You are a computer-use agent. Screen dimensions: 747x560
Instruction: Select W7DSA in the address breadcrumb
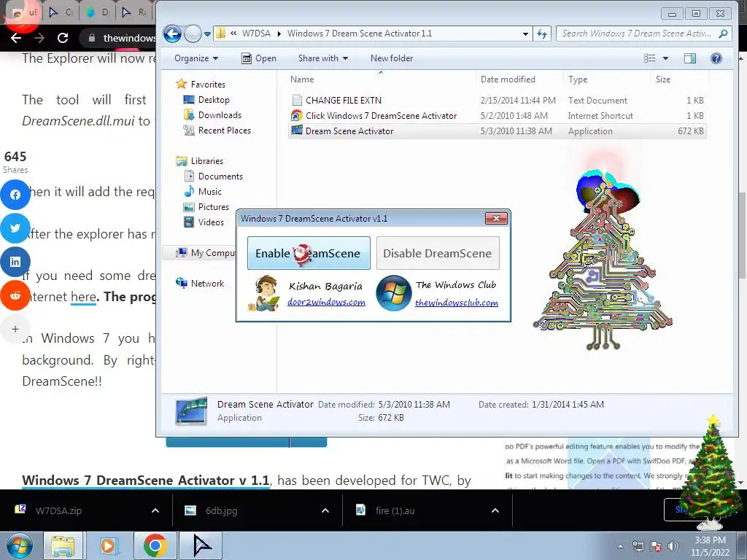click(x=256, y=34)
